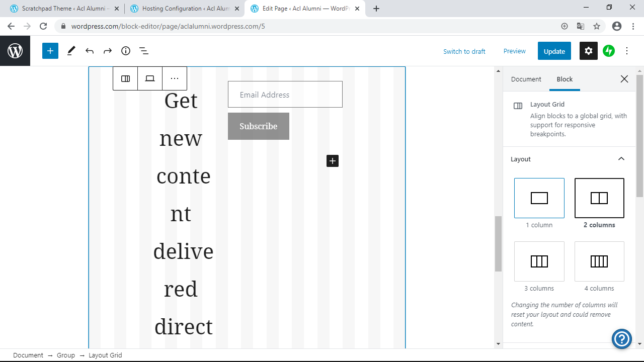Choose the 3 columns layout option
The height and width of the screenshot is (362, 644).
(x=539, y=261)
